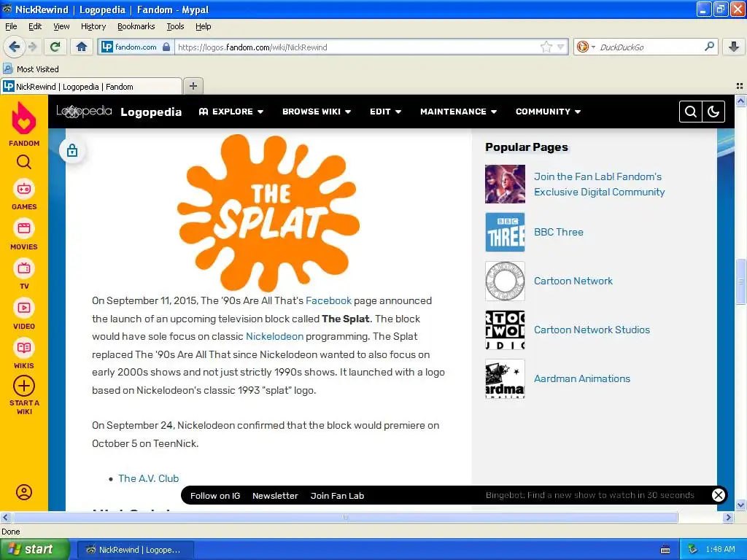Click Join Fan Lab in bottom bar

click(x=337, y=495)
